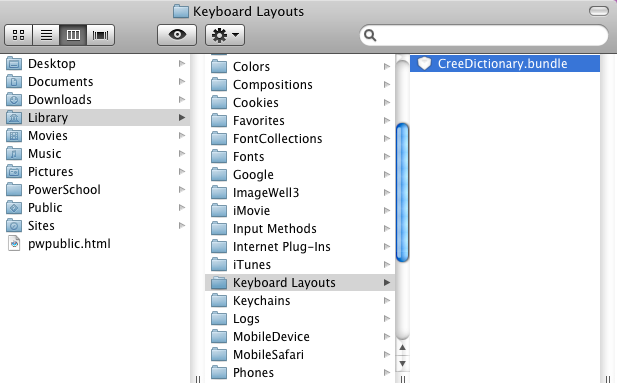Expand the Movies row arrow

click(x=182, y=136)
